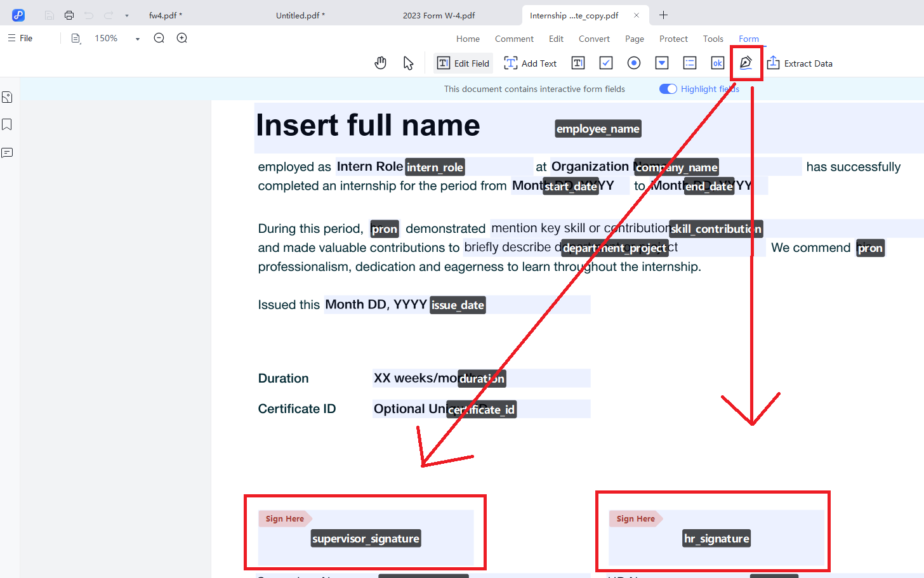Open the zoom level dropdown arrow
The image size is (924, 578).
137,39
